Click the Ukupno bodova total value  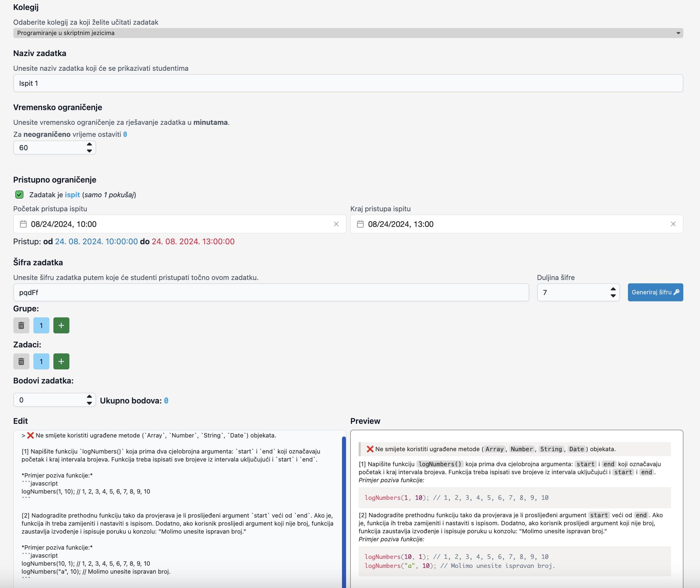pyautogui.click(x=166, y=400)
